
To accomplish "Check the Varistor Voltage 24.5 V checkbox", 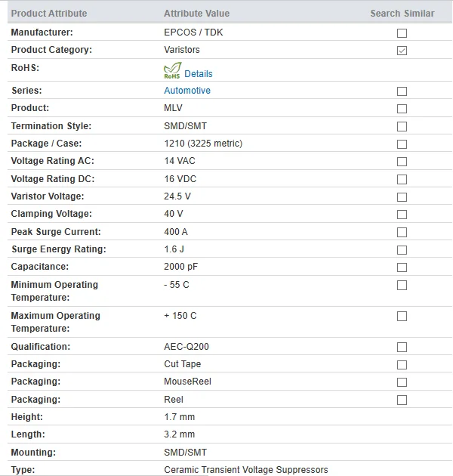I will (402, 197).
